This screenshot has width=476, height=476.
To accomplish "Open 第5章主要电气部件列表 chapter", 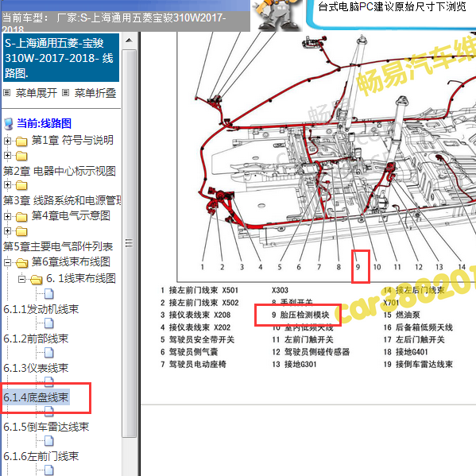I will (58, 246).
